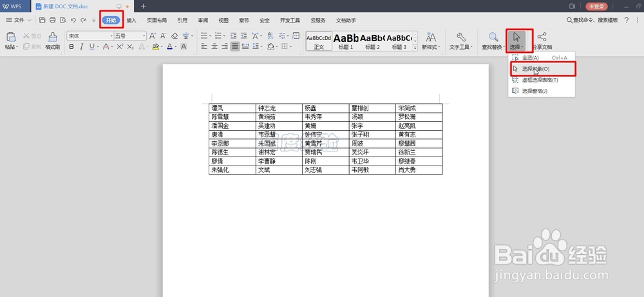Viewport: 644px width, 297px height.
Task: Decrease paragraph indent
Action: (233, 36)
